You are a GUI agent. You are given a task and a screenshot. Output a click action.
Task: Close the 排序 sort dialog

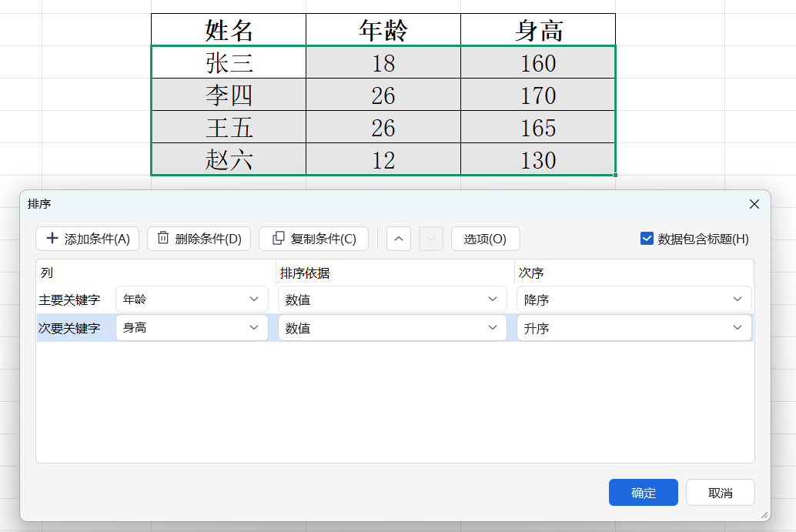(x=754, y=204)
